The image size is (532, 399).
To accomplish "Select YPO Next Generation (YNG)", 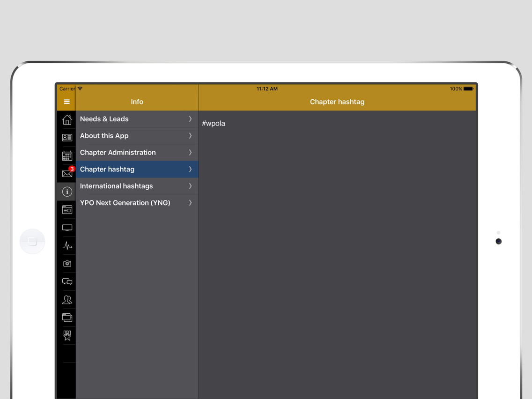I will point(137,203).
